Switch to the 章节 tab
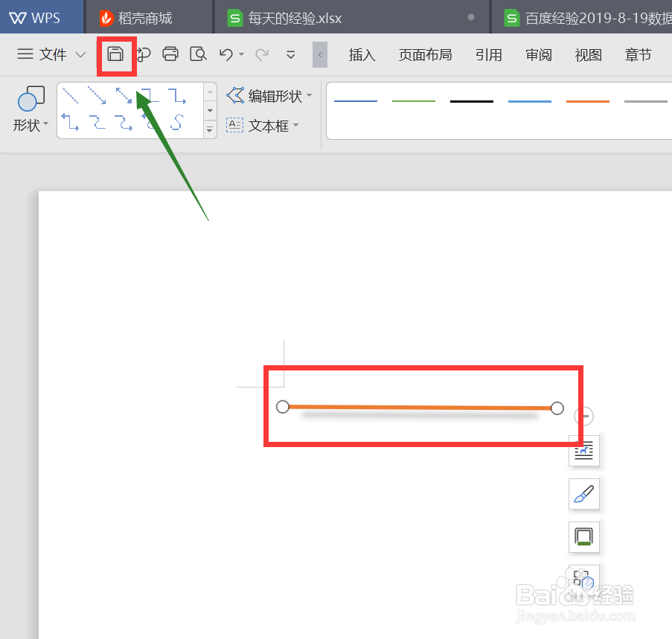 click(x=639, y=55)
